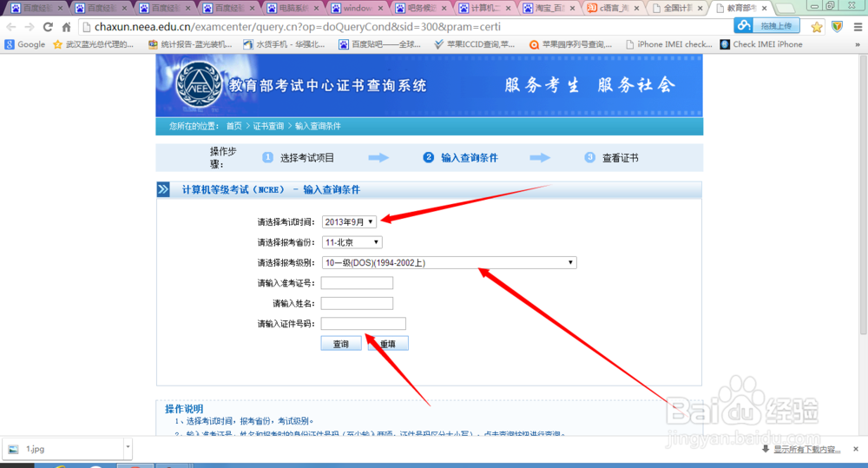Close the active 教育部考 tab
The width and height of the screenshot is (868, 468).
click(x=765, y=9)
